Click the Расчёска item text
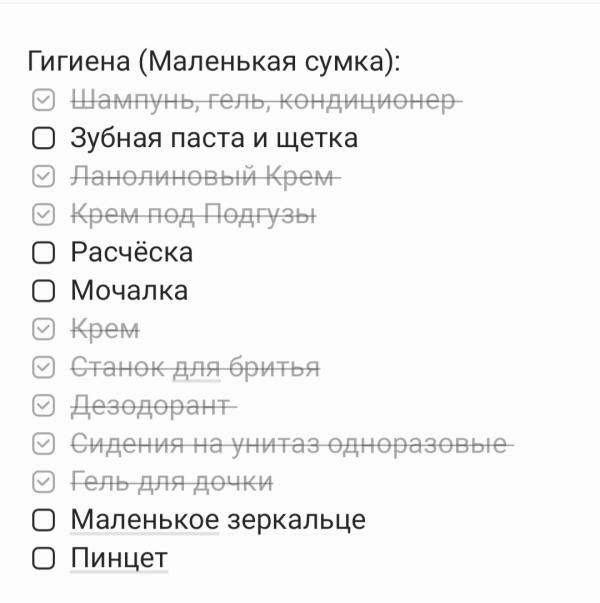The width and height of the screenshot is (600, 603). 132,252
